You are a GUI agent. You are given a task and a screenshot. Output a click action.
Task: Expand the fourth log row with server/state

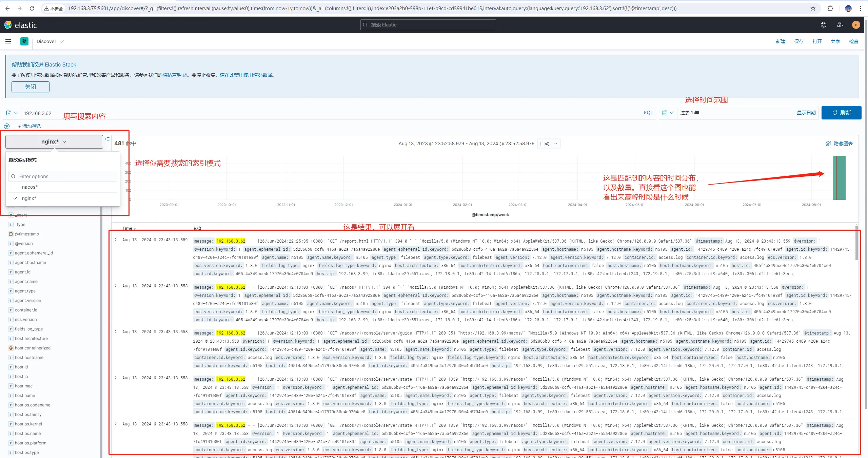[116, 378]
